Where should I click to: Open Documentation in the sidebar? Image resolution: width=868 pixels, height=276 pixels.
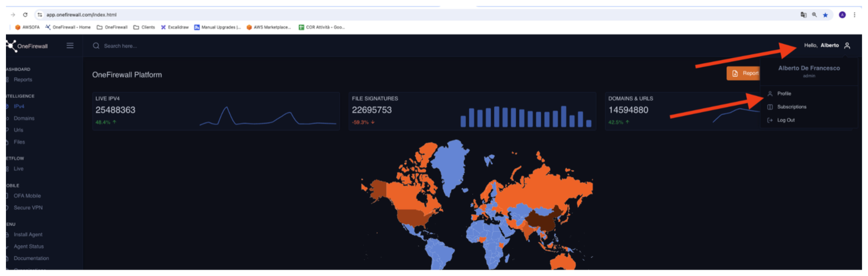(31, 258)
